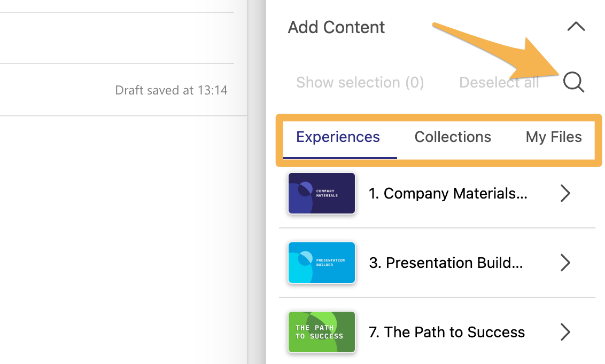Click the empty field above Draft saved
The image size is (605, 364).
tap(117, 38)
